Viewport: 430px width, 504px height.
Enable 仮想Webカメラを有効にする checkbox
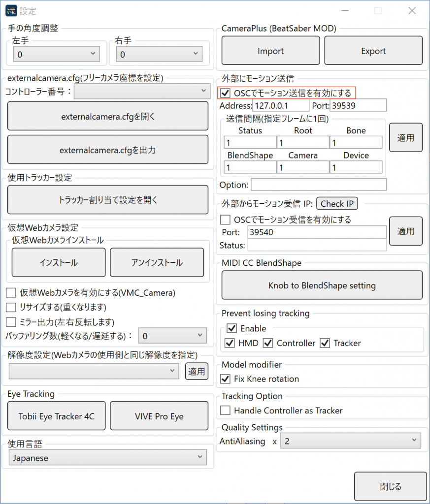point(11,293)
